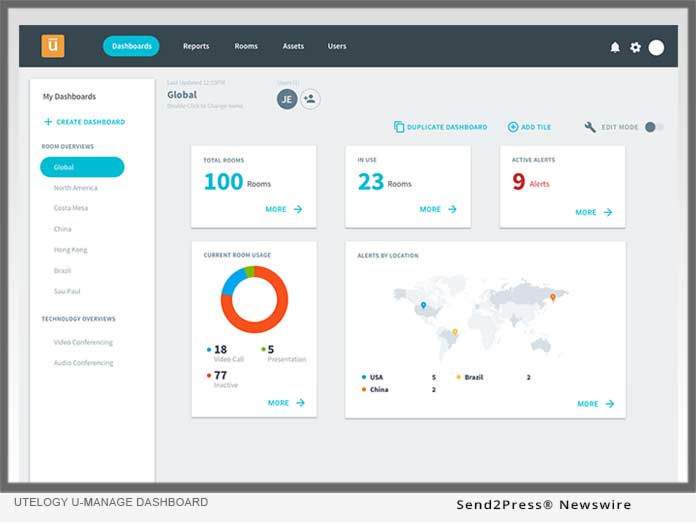Select Costa Mesa dashboard

click(71, 208)
